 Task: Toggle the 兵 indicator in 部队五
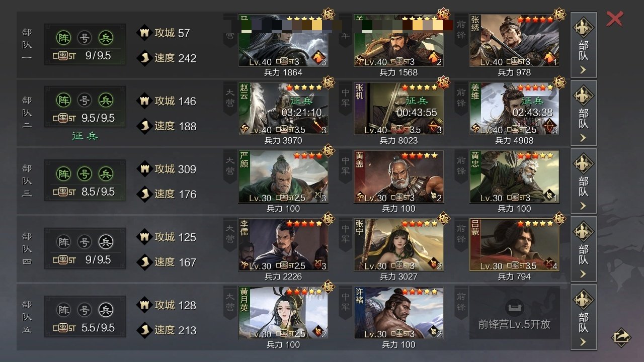coord(106,310)
